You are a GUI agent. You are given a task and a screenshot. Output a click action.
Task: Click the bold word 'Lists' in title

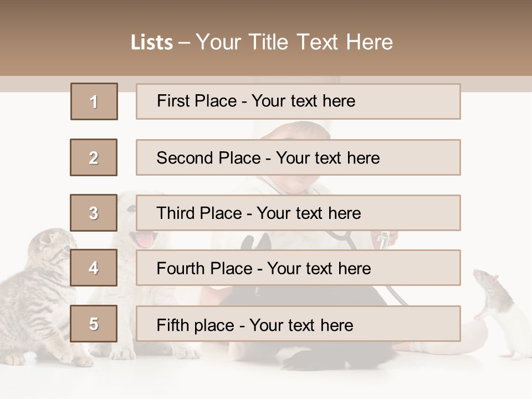151,42
